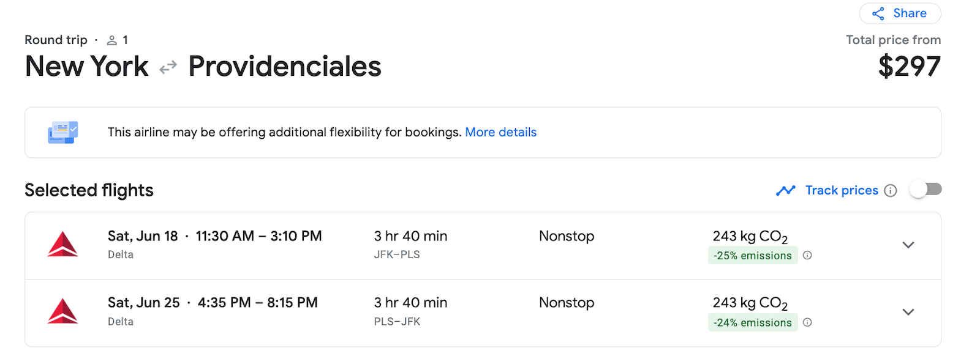
Task: Click the info icon next to -25% emissions
Action: 807,255
